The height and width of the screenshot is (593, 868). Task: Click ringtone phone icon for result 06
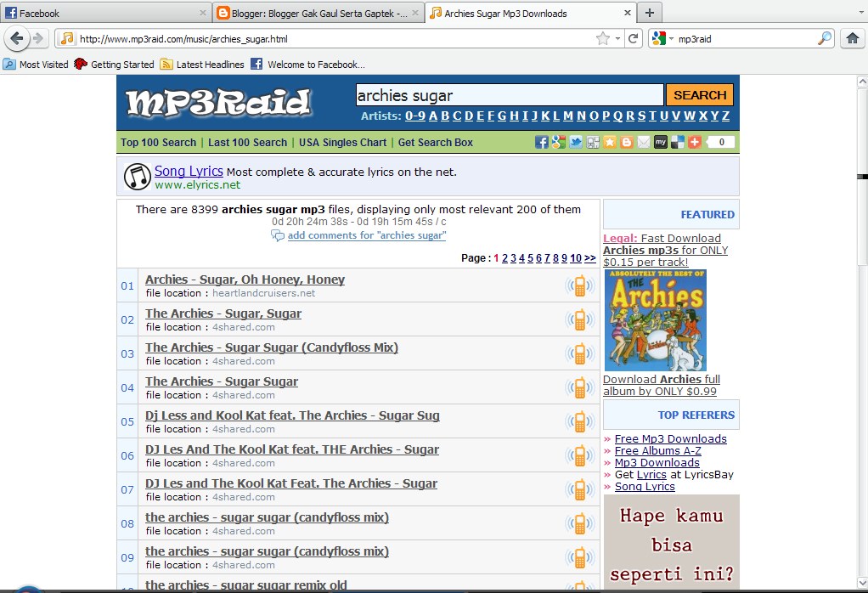tap(579, 455)
